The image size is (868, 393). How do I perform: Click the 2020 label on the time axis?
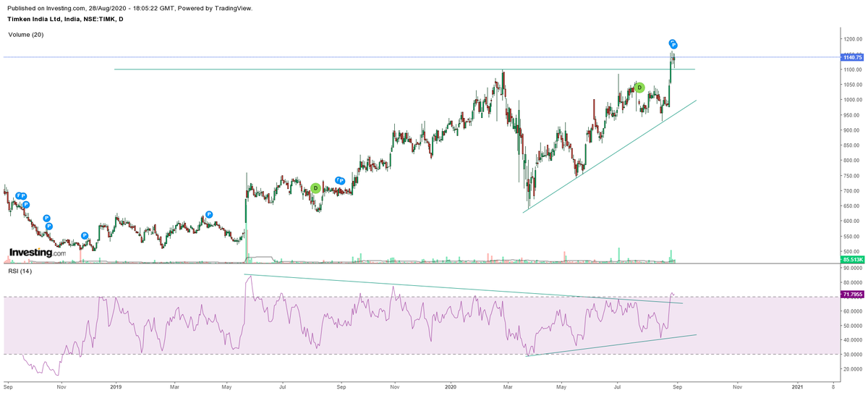point(451,386)
